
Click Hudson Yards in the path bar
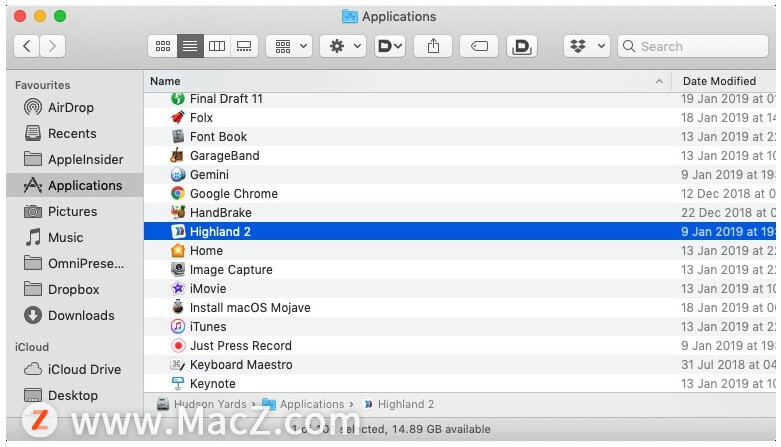[x=210, y=404]
